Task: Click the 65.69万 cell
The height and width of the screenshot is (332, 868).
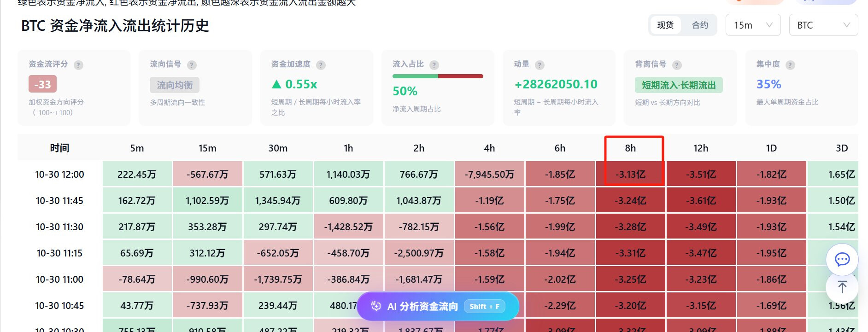Action: point(137,253)
